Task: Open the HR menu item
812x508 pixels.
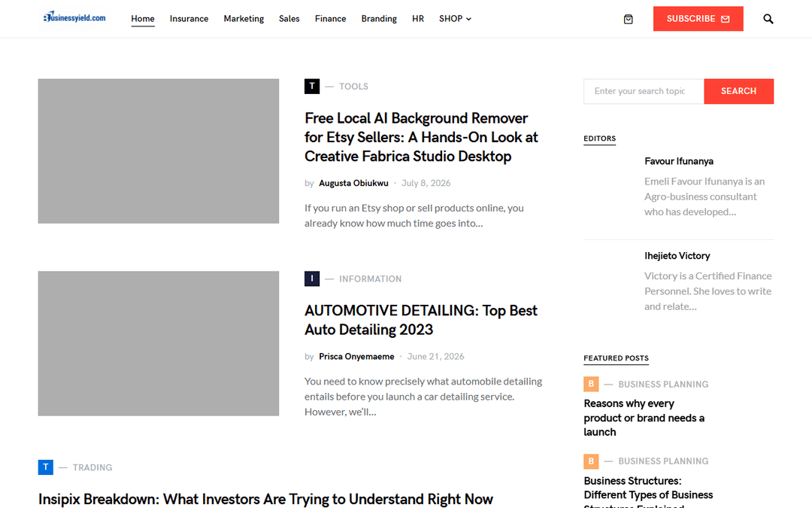Action: tap(418, 19)
